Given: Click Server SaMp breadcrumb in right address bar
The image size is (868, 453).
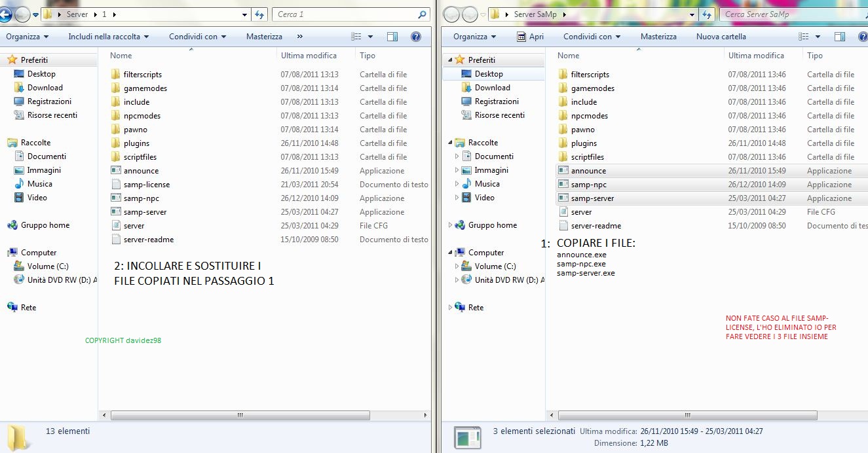Looking at the screenshot, I should (x=535, y=14).
